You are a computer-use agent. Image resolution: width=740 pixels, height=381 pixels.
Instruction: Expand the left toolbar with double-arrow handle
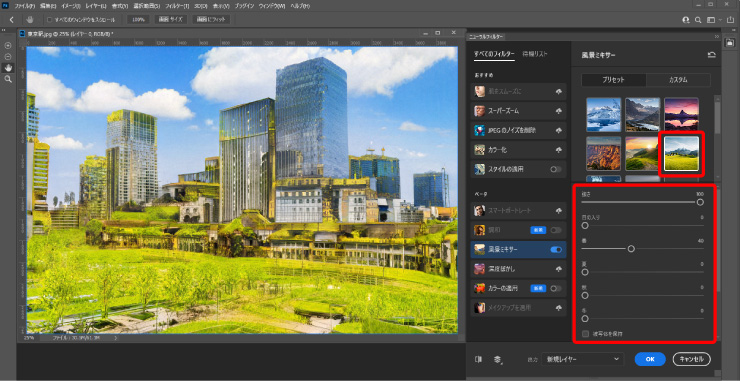click(4, 30)
